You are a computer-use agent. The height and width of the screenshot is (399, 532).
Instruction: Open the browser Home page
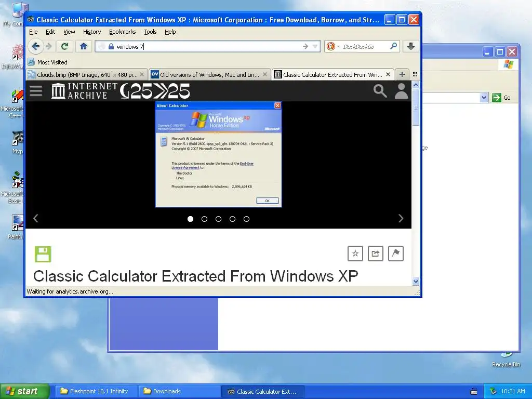pos(84,46)
